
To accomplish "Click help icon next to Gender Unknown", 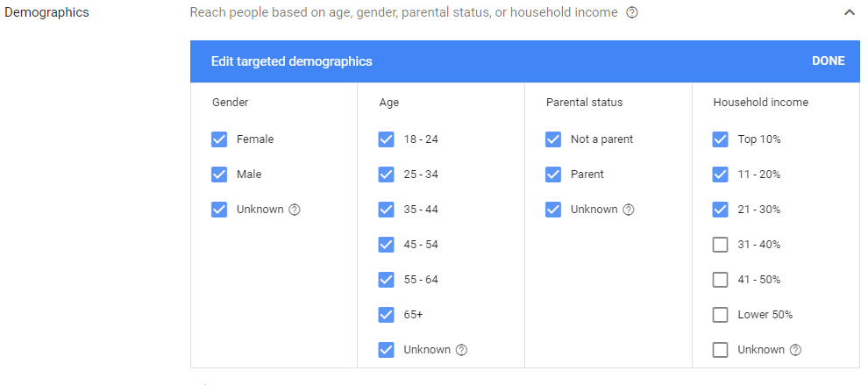I will point(295,210).
